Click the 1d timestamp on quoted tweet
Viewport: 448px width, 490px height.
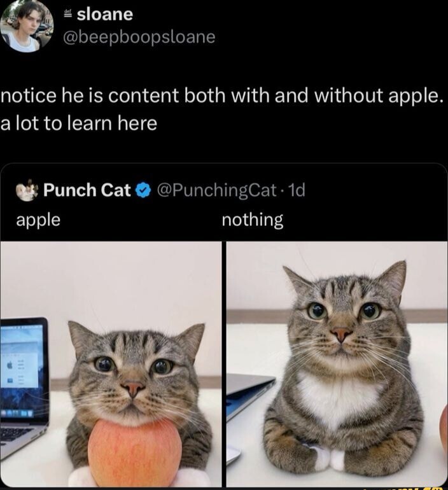pyautogui.click(x=297, y=190)
